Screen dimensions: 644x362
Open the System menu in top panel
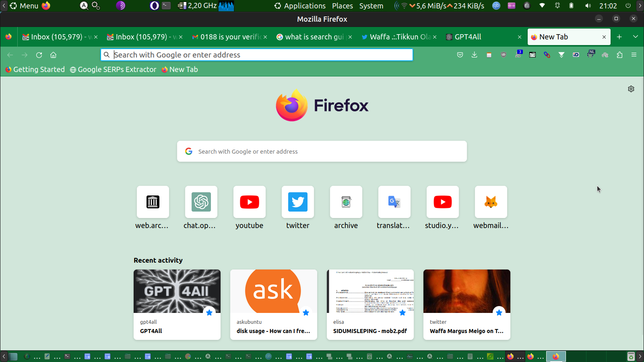[371, 6]
